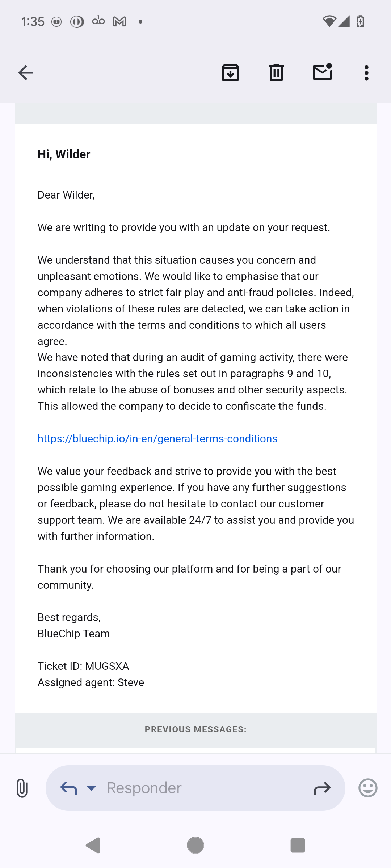Screen dimensions: 391x868
Task: Expand the reply type dropdown arrow
Action: click(92, 788)
